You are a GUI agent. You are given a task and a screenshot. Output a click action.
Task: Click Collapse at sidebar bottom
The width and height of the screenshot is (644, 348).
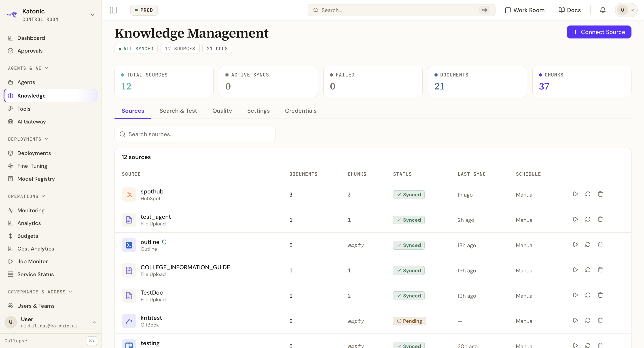tap(16, 341)
